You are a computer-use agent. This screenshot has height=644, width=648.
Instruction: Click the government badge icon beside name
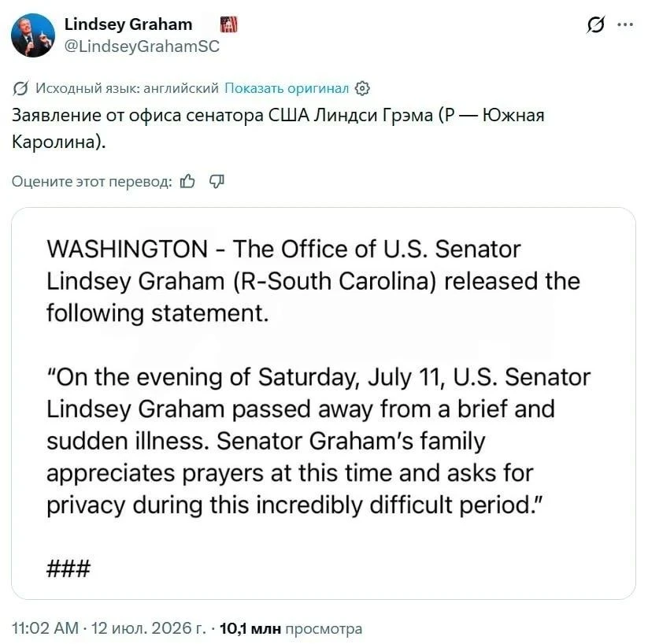229,24
